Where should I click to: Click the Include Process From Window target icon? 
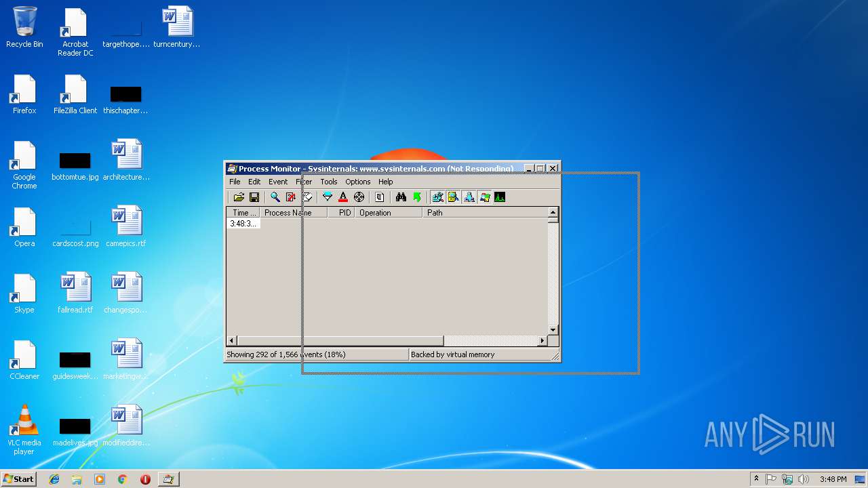[x=359, y=197]
